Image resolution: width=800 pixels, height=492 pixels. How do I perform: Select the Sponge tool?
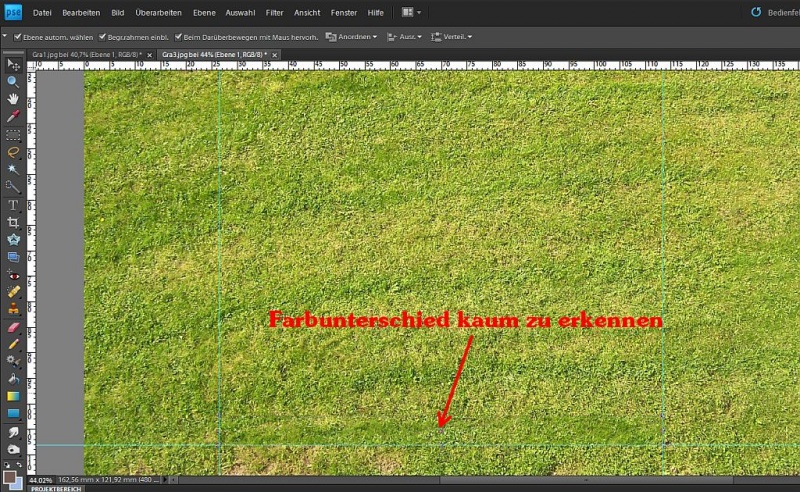[x=13, y=450]
